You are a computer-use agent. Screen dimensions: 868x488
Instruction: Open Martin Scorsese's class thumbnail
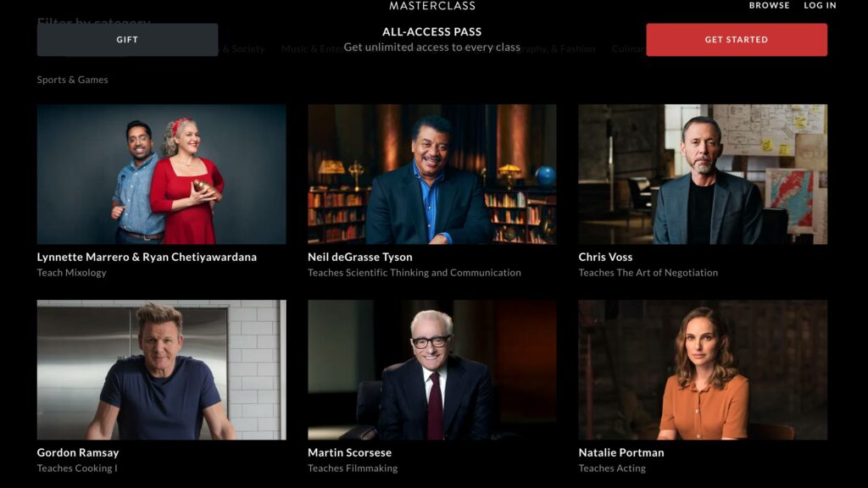pos(431,369)
